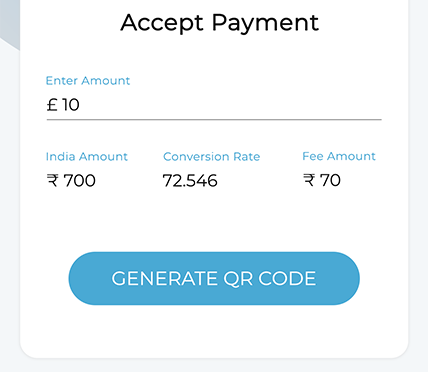Focus the Enter Amount input field

pos(214,105)
